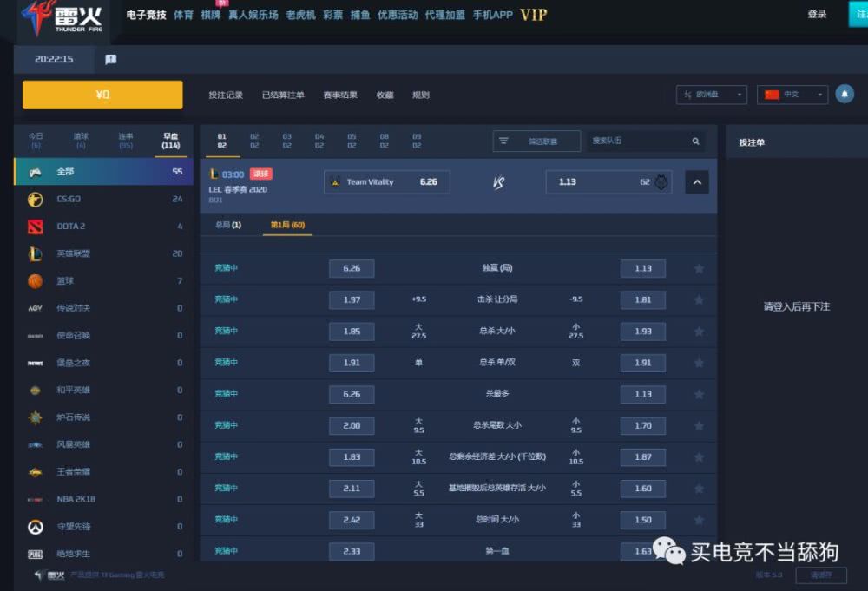Open 已结算注单 settled bets
The width and height of the screenshot is (868, 591).
point(283,95)
